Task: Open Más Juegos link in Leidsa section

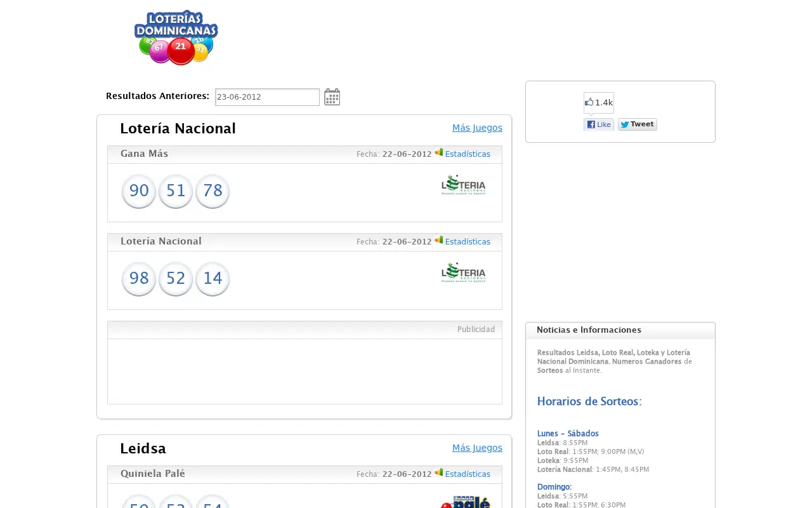Action: [477, 448]
